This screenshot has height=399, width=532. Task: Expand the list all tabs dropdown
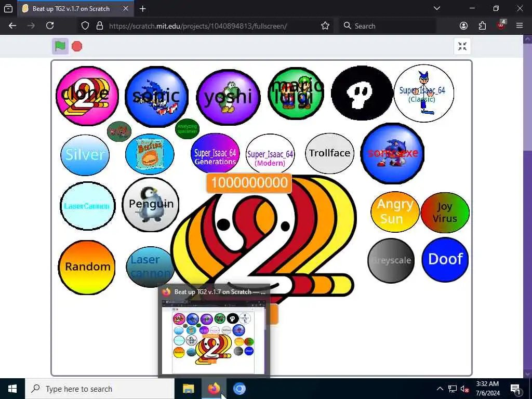click(x=437, y=8)
